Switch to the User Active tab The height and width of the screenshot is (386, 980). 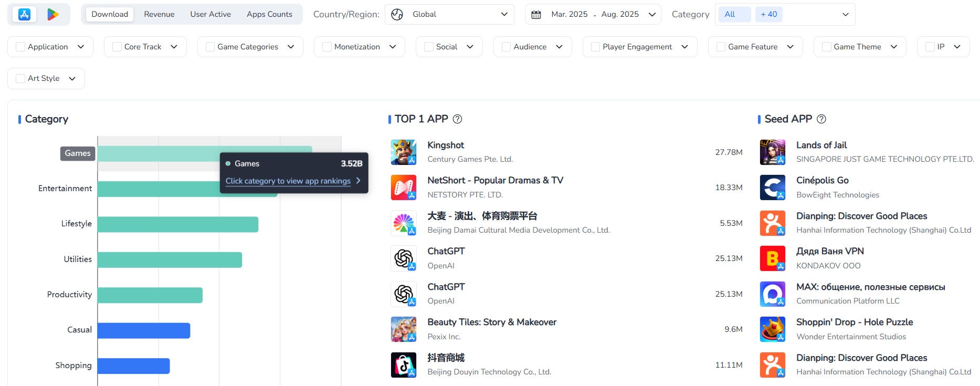click(x=210, y=14)
